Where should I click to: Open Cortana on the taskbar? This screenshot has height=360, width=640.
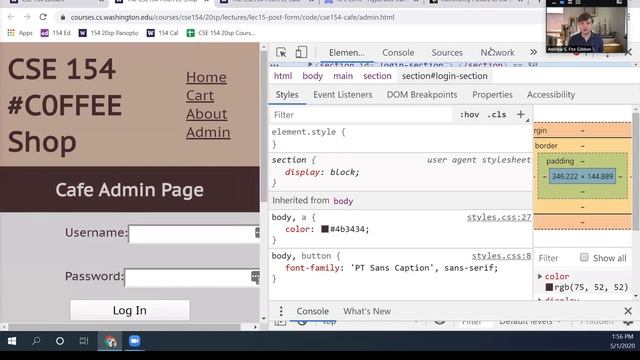point(60,341)
